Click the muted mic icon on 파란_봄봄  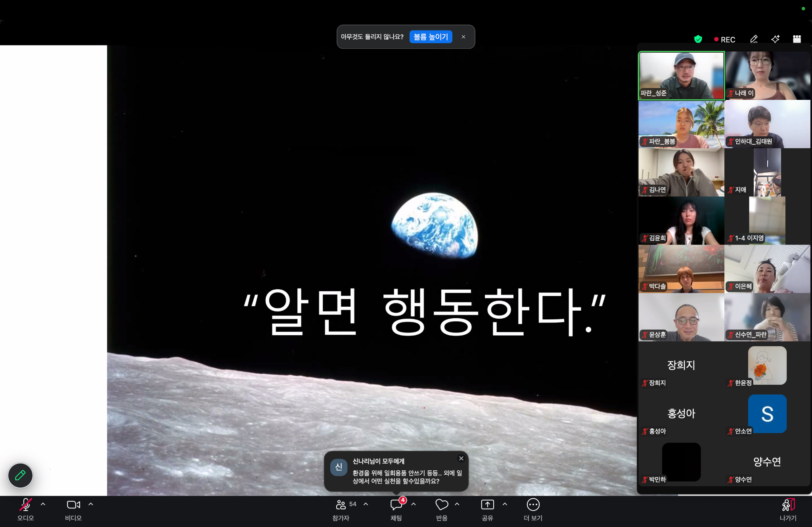pyautogui.click(x=645, y=141)
